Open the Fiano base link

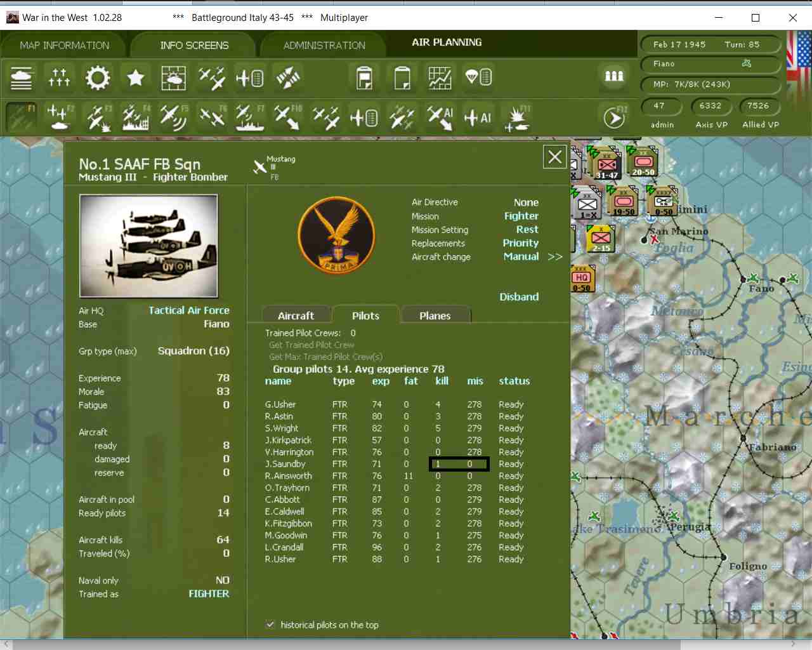point(216,324)
